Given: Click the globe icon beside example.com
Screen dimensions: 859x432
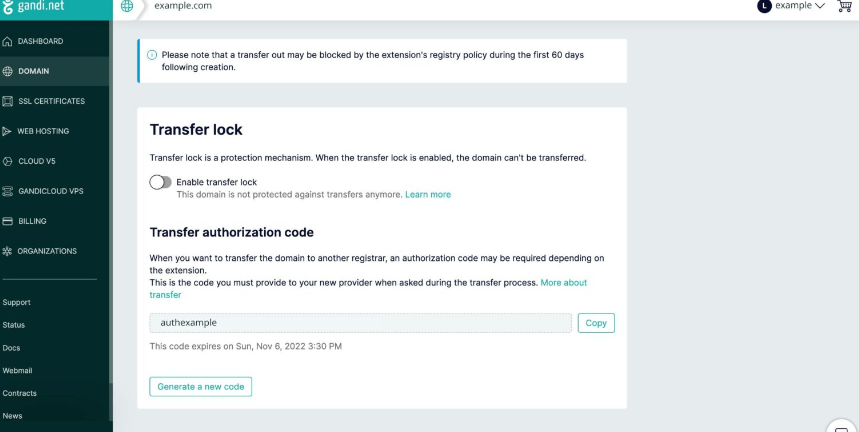Looking at the screenshot, I should 126,6.
